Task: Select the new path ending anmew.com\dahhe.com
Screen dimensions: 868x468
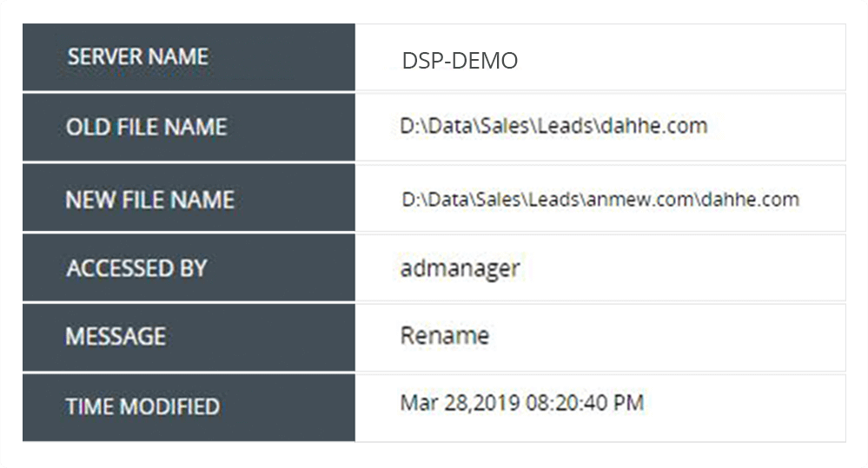Action: click(x=600, y=199)
